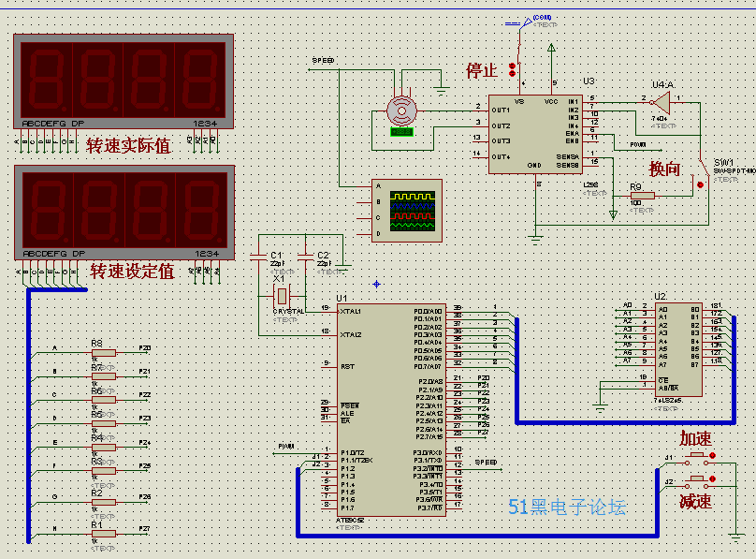This screenshot has width=756, height=559.
Task: Select resistor R1 connected to P27
Action: pyautogui.click(x=104, y=534)
